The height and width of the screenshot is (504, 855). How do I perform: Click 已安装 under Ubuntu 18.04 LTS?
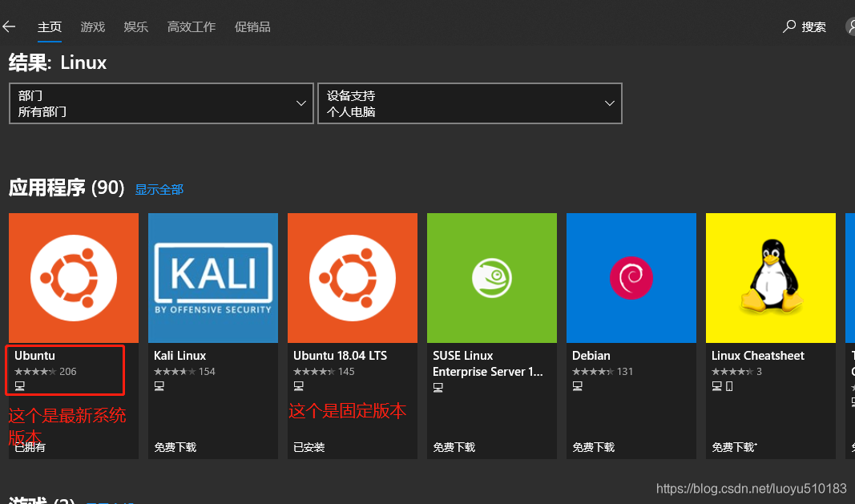click(x=309, y=447)
